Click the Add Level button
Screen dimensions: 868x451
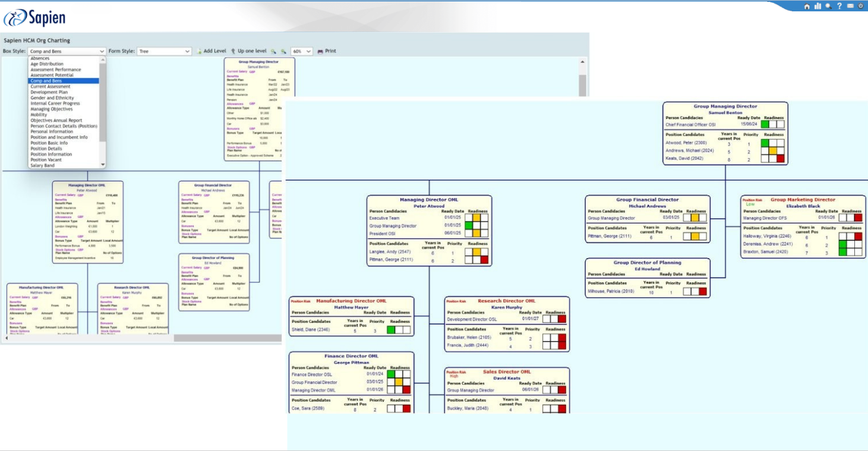pos(211,51)
